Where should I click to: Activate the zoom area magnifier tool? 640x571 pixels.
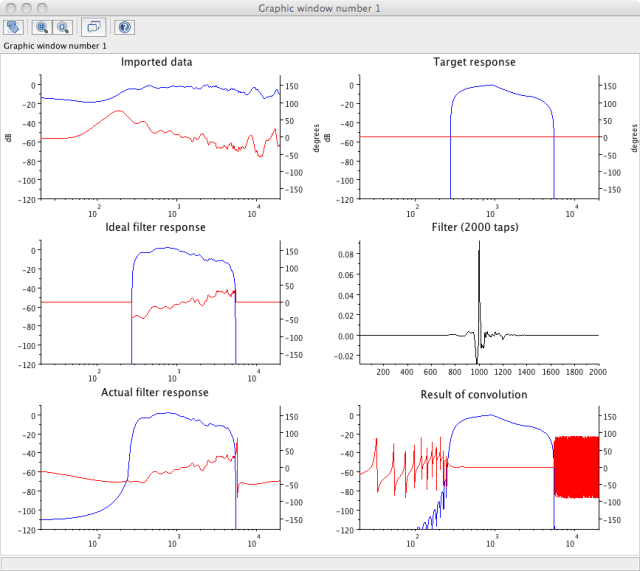coord(42,27)
